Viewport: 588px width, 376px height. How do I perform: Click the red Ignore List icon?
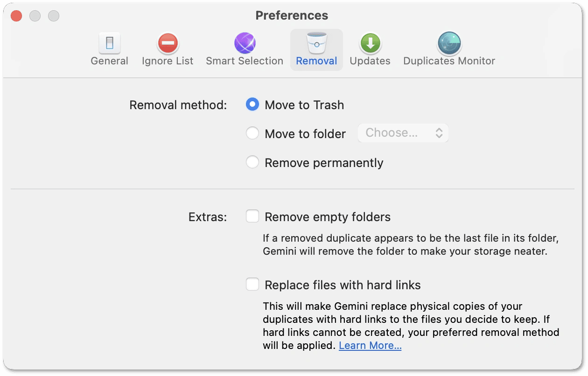coord(168,43)
